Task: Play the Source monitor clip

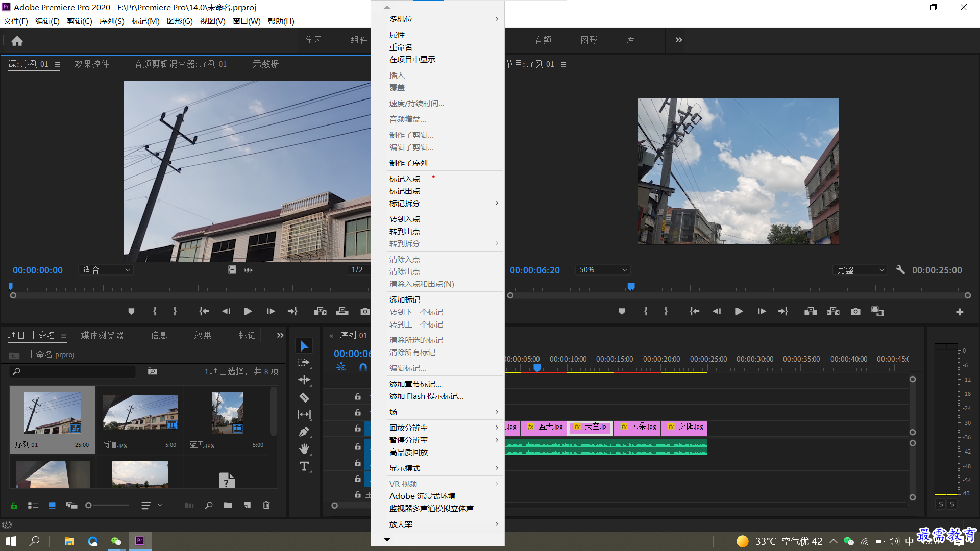Action: coord(248,311)
